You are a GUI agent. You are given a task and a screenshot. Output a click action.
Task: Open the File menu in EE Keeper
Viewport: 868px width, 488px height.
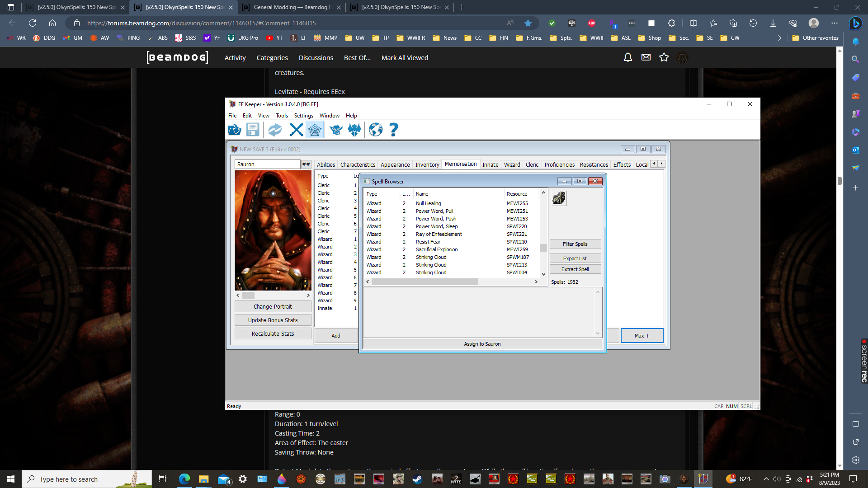pyautogui.click(x=232, y=116)
